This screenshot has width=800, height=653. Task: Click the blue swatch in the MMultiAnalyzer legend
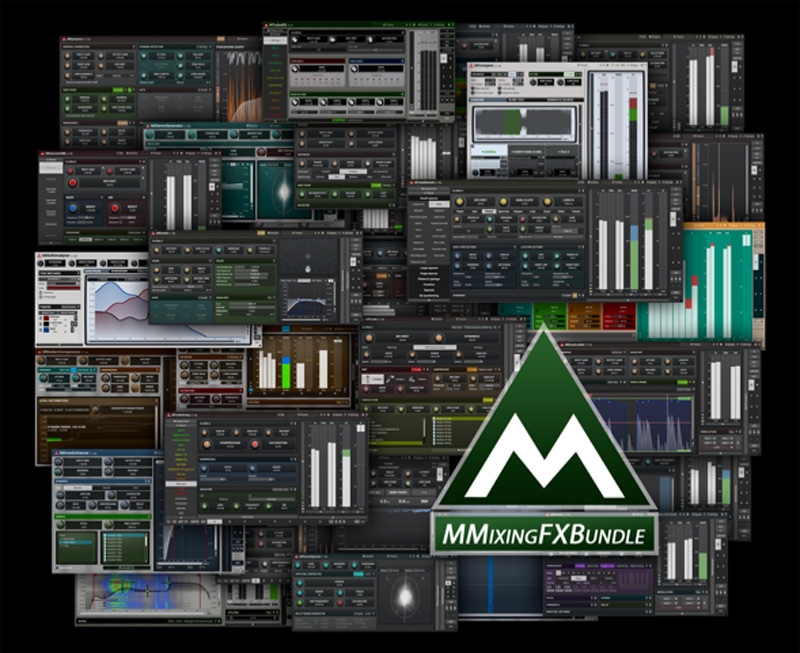[x=46, y=330]
